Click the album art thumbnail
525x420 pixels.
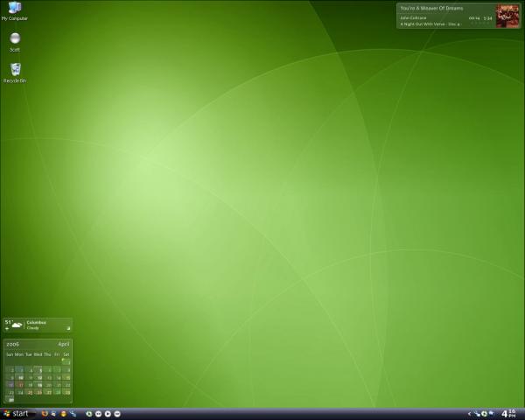(x=508, y=16)
